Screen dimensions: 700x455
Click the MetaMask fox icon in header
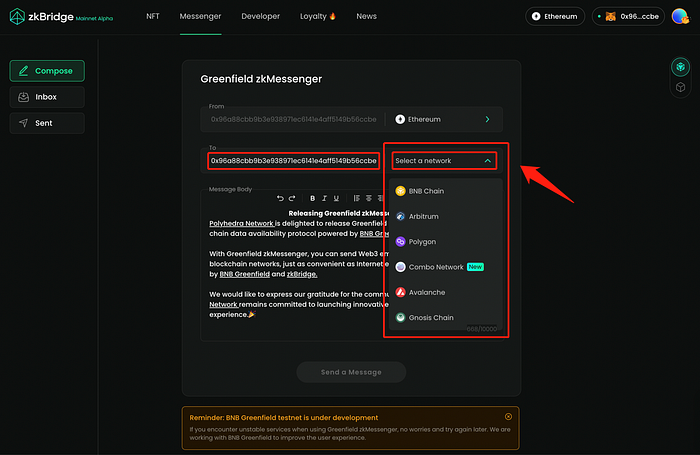(610, 17)
